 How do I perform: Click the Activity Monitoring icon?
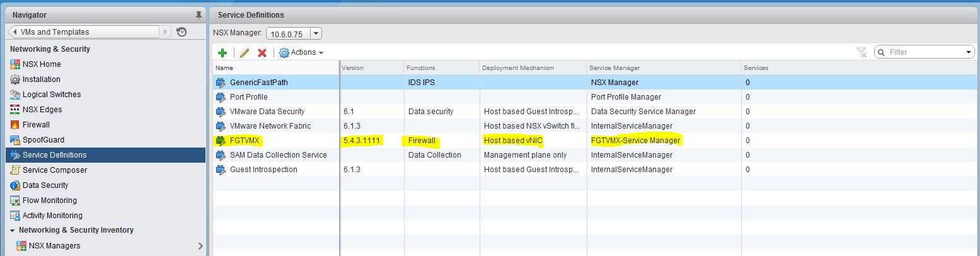[x=15, y=216]
